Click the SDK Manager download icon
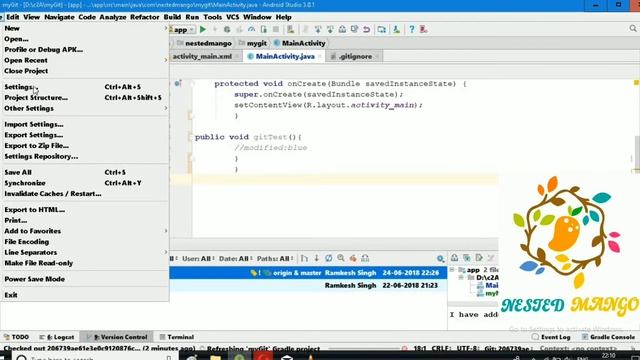The image size is (640, 360). (396, 29)
